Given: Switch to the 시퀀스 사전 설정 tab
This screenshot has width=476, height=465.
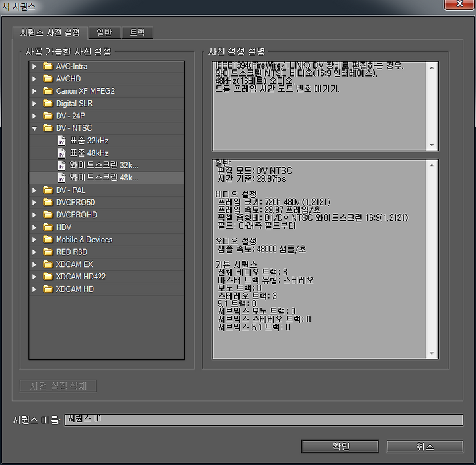Looking at the screenshot, I should [x=50, y=33].
